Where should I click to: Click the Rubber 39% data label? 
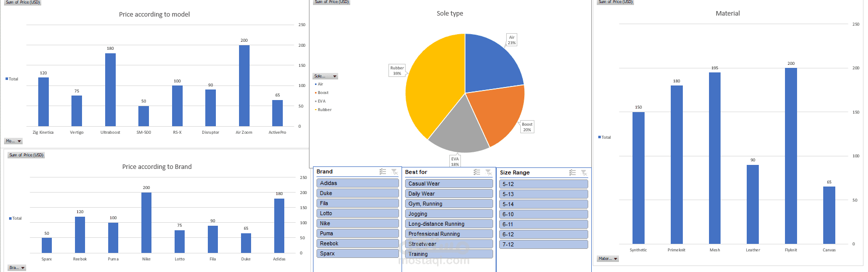(397, 70)
